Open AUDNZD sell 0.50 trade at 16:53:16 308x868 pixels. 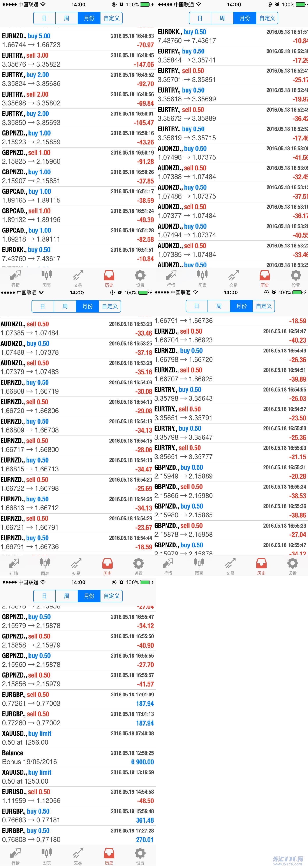[232, 212]
